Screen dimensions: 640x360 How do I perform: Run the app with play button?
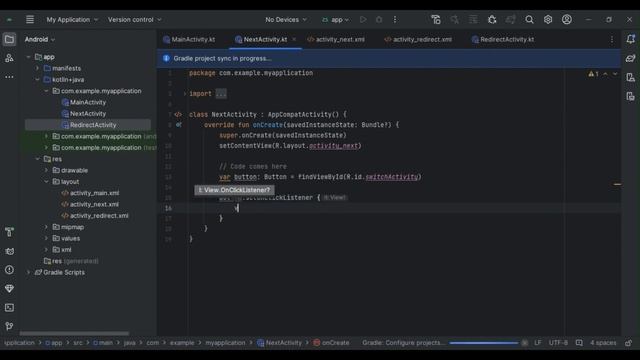click(x=363, y=20)
